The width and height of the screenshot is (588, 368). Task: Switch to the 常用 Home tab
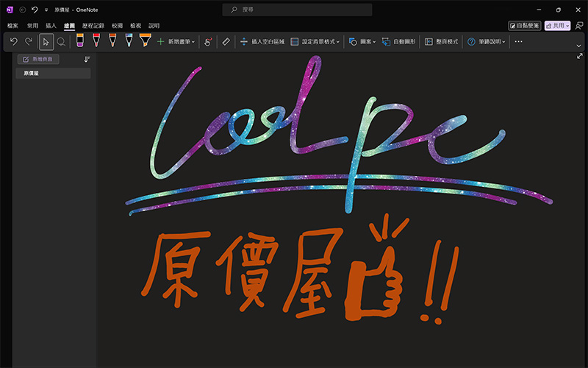coord(32,26)
